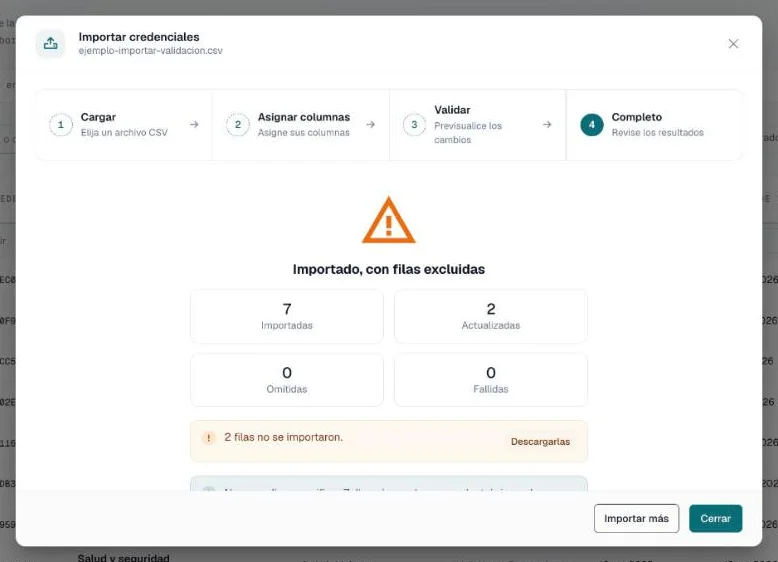Screen dimensions: 778x562
Task: Click the 2 Actualizadas card
Action: [x=491, y=316]
